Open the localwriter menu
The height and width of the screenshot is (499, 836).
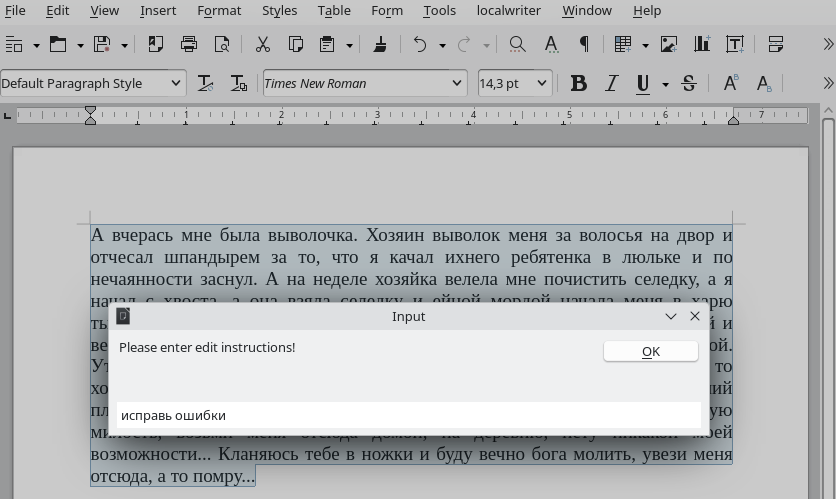(x=509, y=11)
